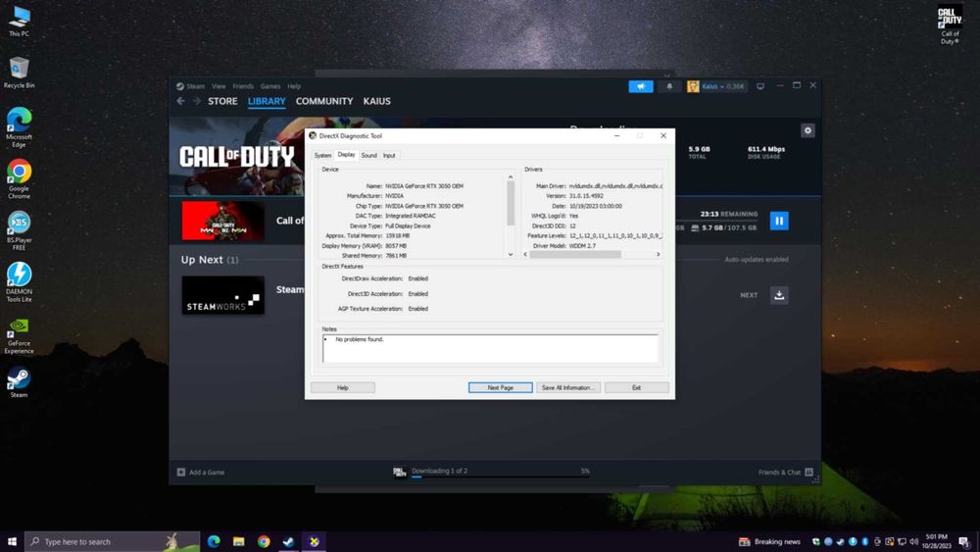Click the Next Page button
The image size is (980, 552).
pyautogui.click(x=500, y=387)
